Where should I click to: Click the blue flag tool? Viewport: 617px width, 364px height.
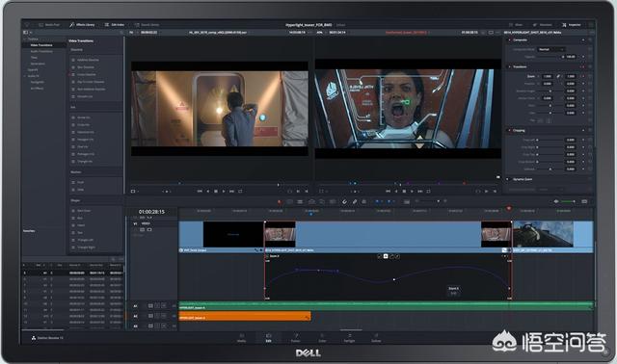pyautogui.click(x=377, y=201)
